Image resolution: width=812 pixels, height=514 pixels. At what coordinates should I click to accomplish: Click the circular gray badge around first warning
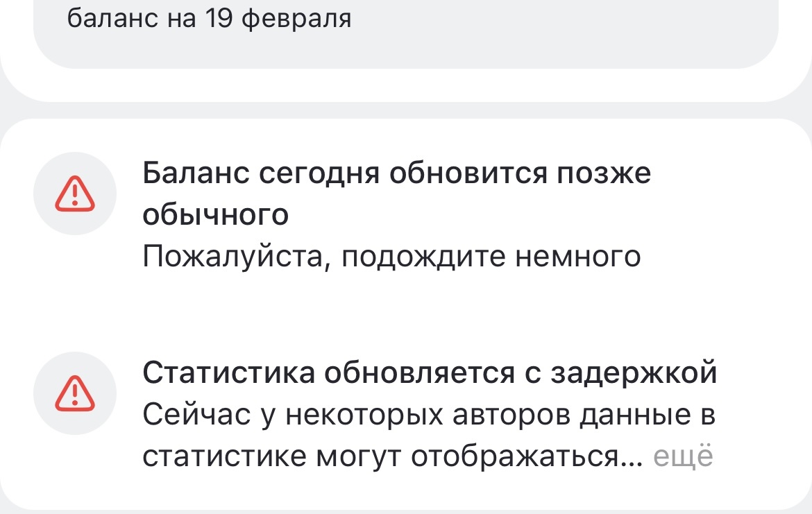74,193
